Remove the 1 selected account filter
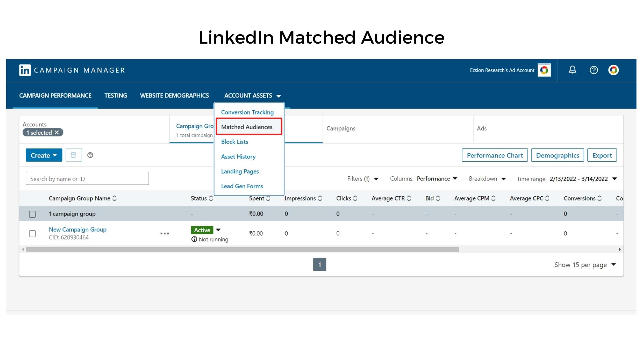The height and width of the screenshot is (364, 643). (57, 132)
